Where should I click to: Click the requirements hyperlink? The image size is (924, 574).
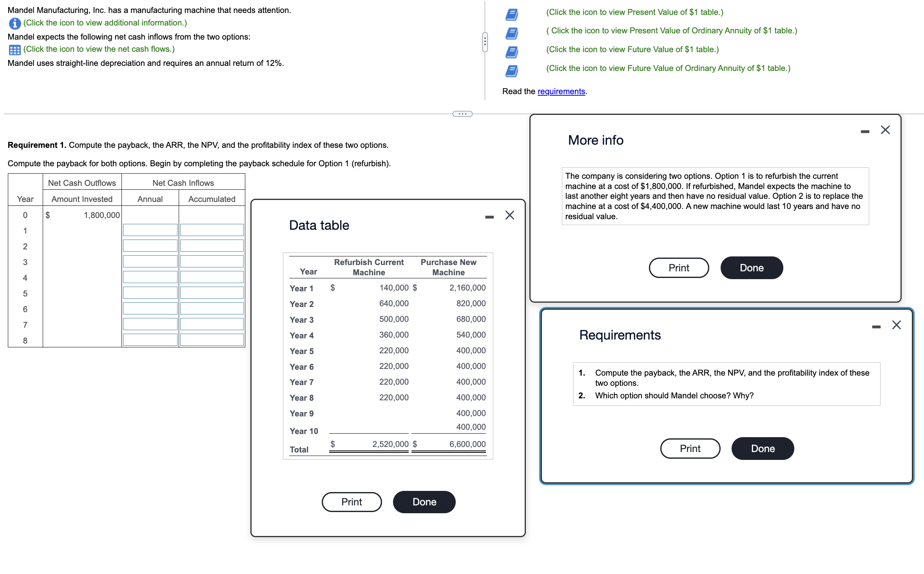coord(561,91)
